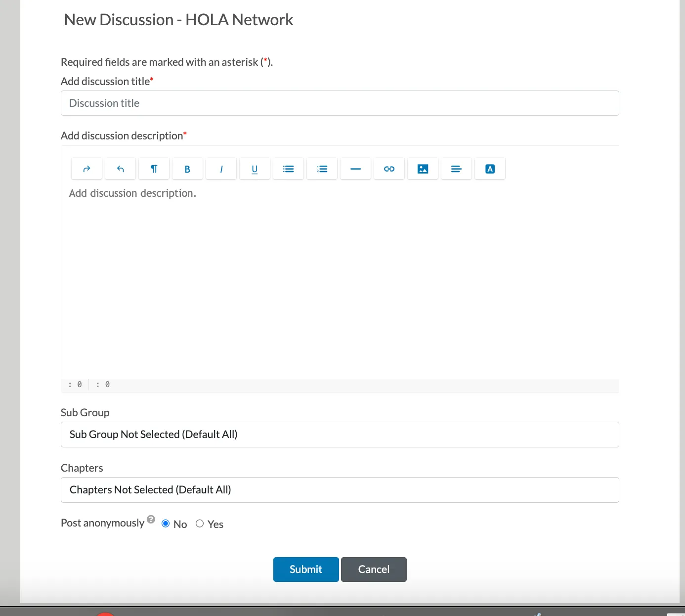The width and height of the screenshot is (685, 616).
Task: Submit the new discussion
Action: (x=306, y=570)
